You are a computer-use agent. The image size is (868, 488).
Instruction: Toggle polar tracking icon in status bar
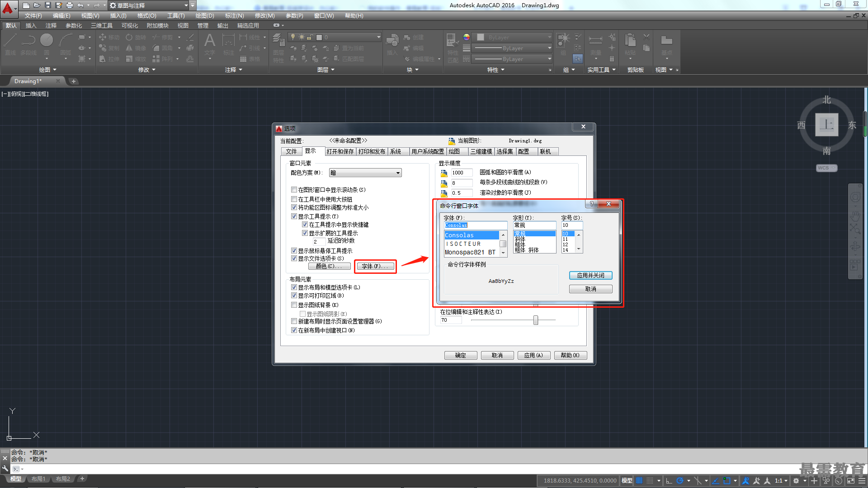679,481
